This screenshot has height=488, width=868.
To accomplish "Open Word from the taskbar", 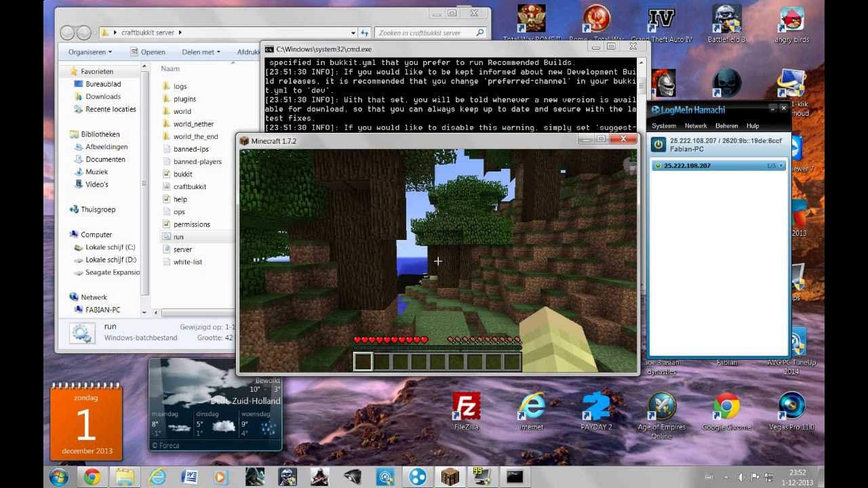I will click(x=189, y=476).
